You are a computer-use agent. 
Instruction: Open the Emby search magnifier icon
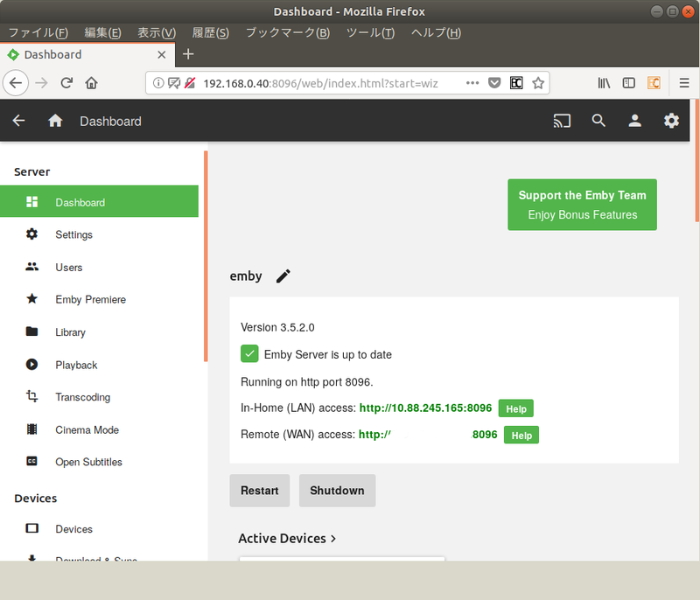click(x=598, y=121)
